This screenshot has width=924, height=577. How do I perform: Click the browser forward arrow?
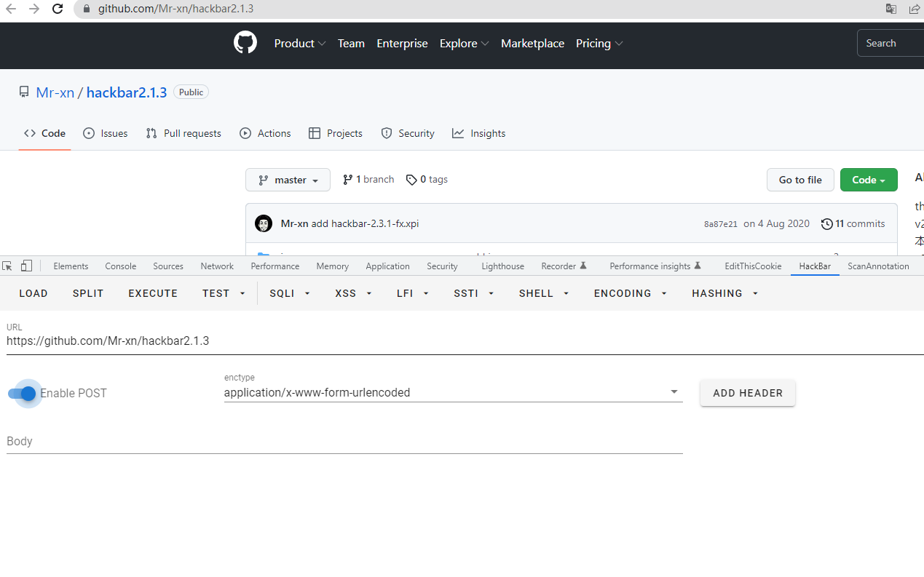[34, 9]
